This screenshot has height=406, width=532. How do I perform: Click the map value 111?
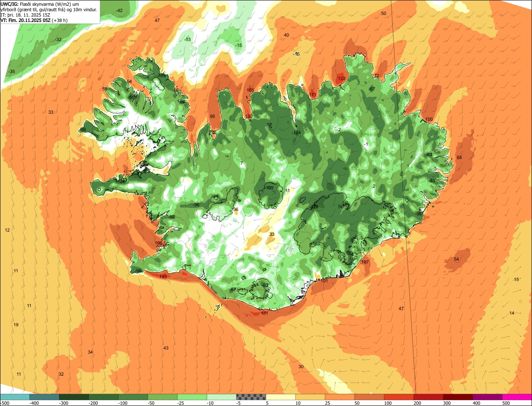coord(265,313)
